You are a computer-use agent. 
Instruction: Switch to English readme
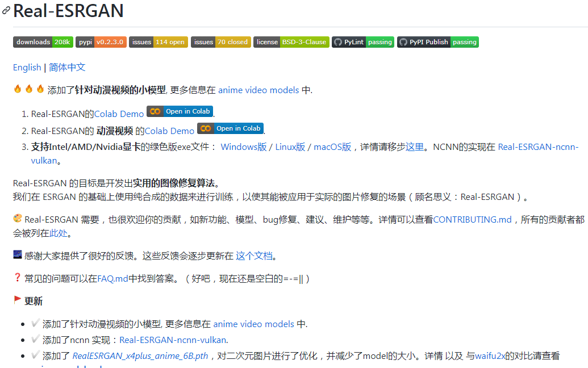(x=27, y=68)
